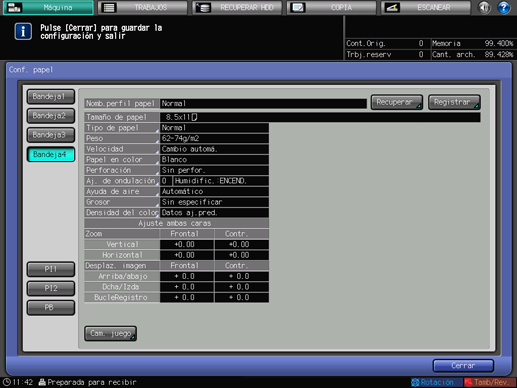Select Arriba/abajo Frontal value

[x=187, y=276]
